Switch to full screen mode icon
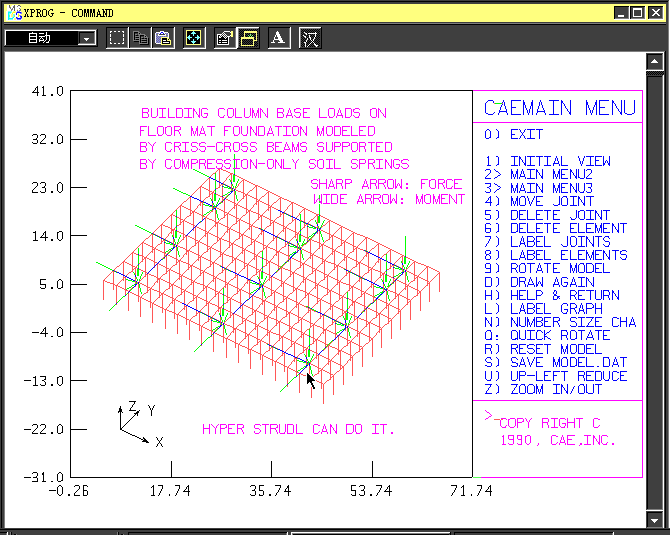The width and height of the screenshot is (670, 535). coord(193,38)
